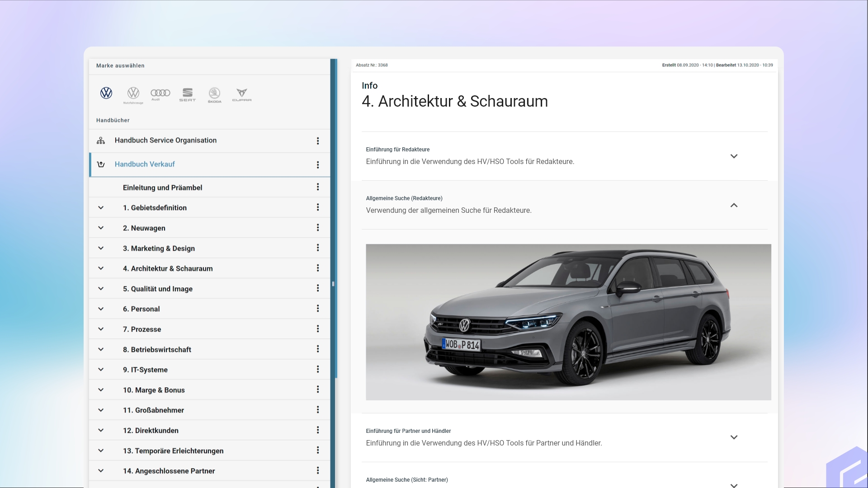Image resolution: width=868 pixels, height=488 pixels.
Task: Expand chapter 6. Personal with its chevron
Action: click(101, 309)
